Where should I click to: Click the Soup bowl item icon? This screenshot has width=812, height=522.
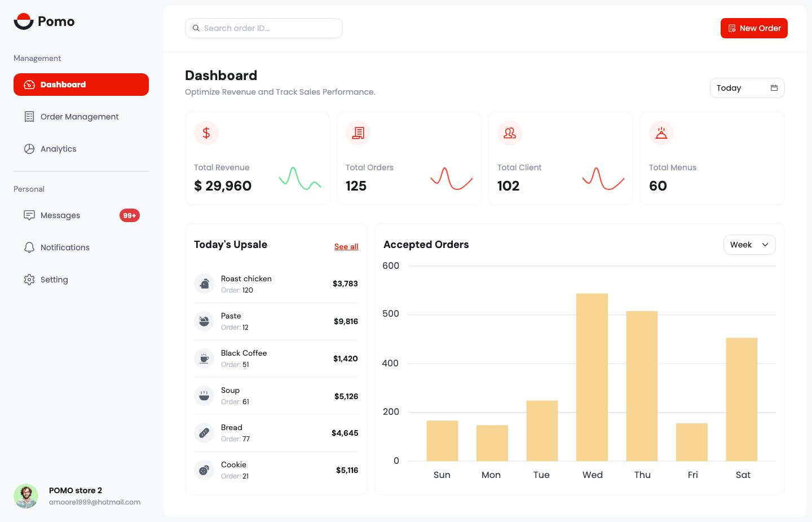(204, 395)
